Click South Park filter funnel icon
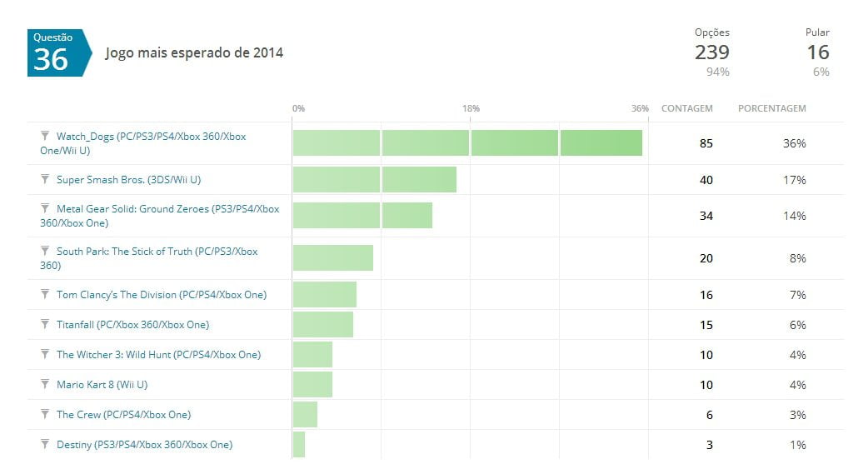Image resolution: width=868 pixels, height=474 pixels. tap(45, 251)
